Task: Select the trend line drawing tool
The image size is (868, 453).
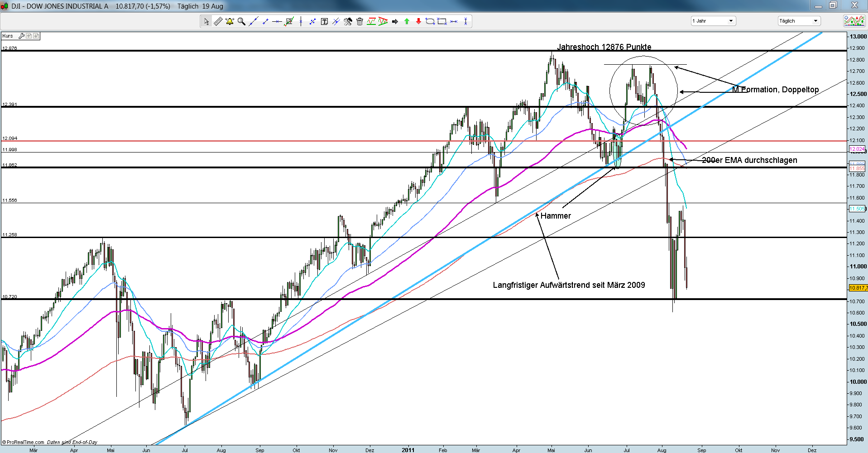Action: pos(253,21)
